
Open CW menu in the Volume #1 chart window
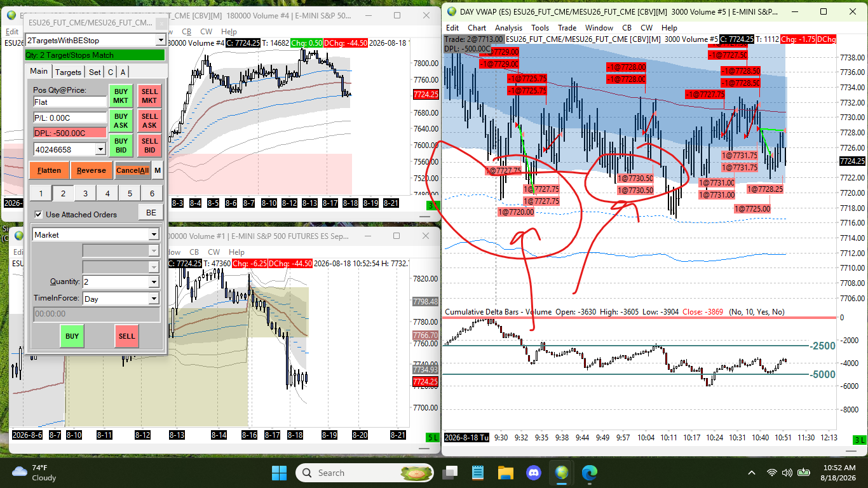tap(214, 252)
